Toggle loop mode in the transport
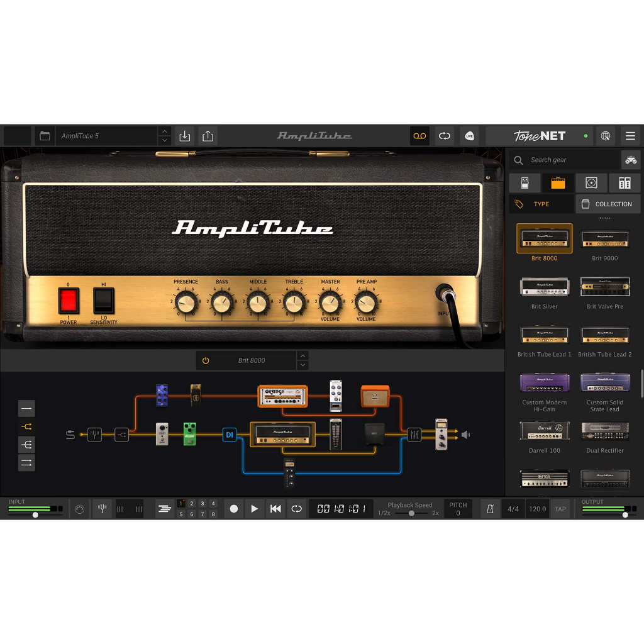The width and height of the screenshot is (644, 644). click(x=296, y=509)
